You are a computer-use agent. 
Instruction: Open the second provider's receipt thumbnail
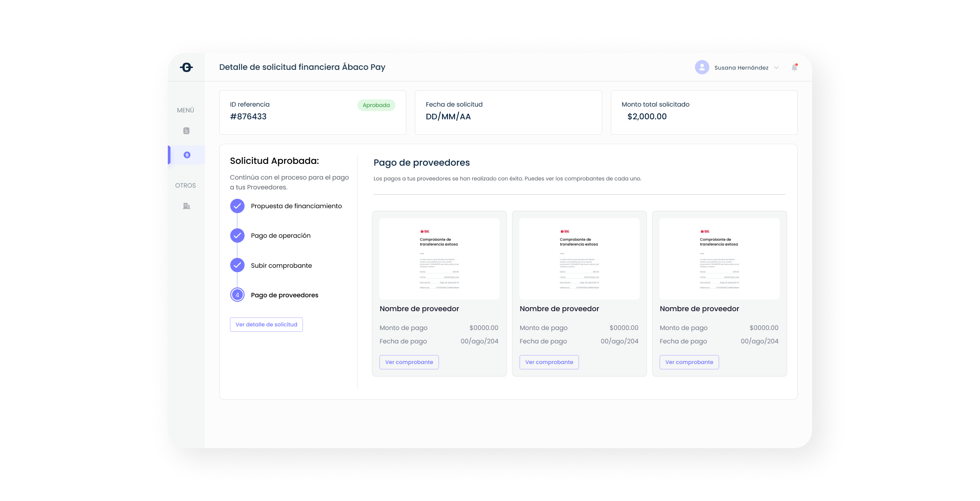tap(579, 259)
